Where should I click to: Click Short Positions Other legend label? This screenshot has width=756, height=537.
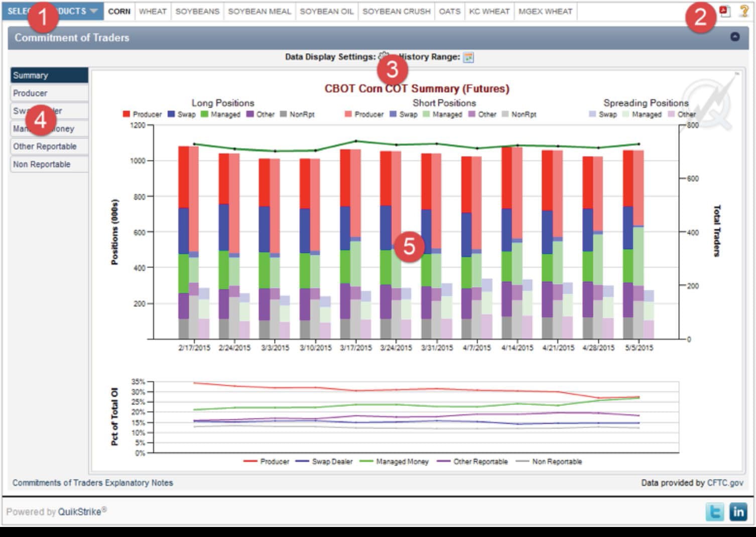point(487,115)
